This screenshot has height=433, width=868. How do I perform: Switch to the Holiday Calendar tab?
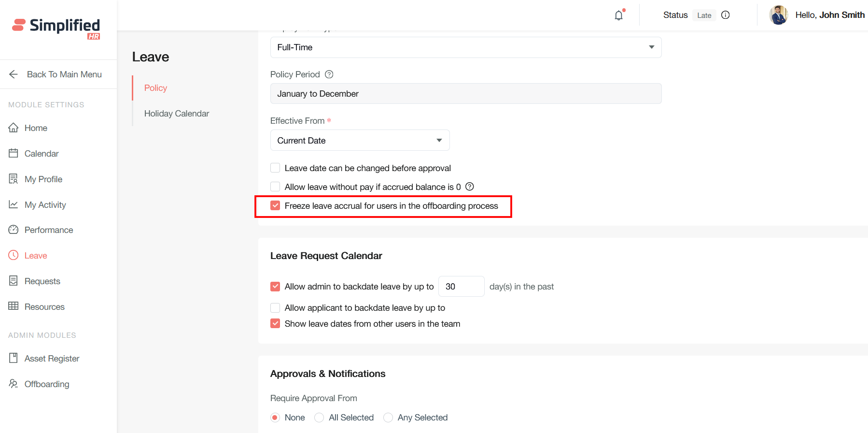[176, 114]
